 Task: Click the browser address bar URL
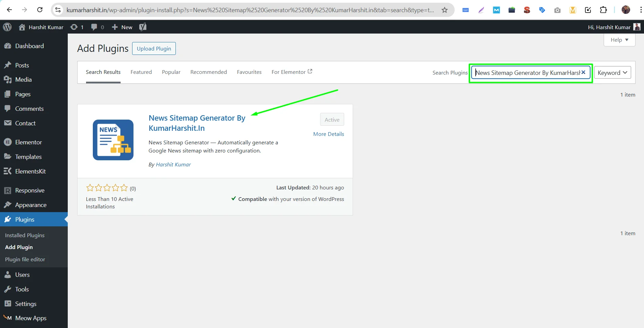tap(250, 10)
